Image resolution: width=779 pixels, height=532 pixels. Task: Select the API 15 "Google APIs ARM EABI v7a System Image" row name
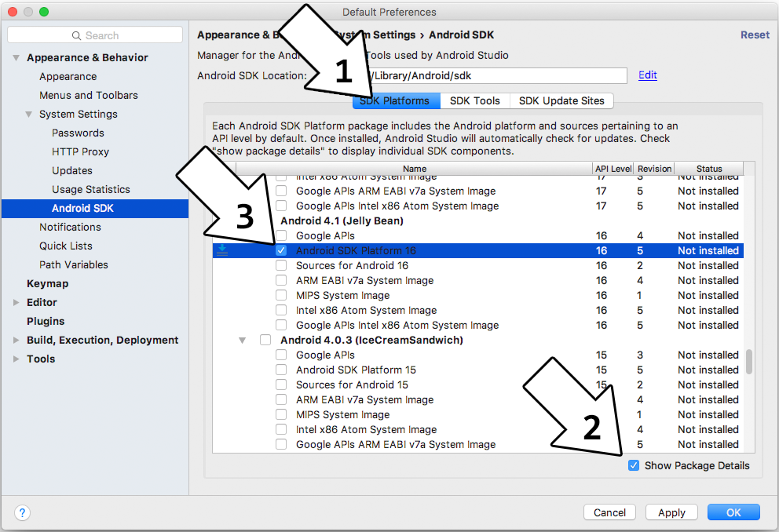coord(396,444)
